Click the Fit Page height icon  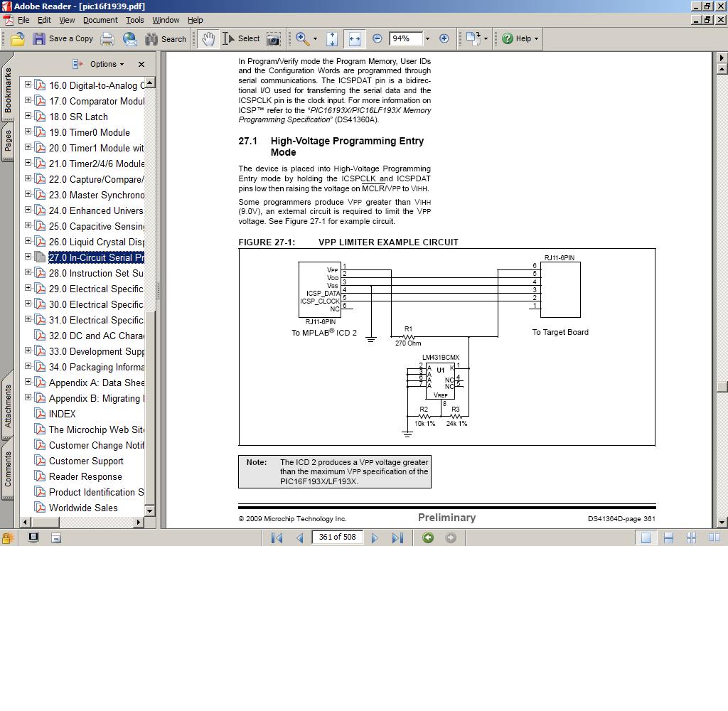tap(332, 39)
